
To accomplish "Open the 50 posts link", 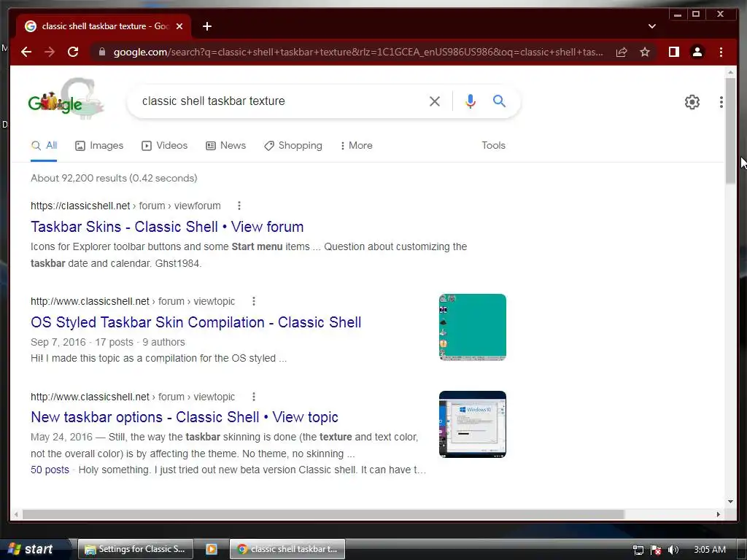I will (50, 470).
